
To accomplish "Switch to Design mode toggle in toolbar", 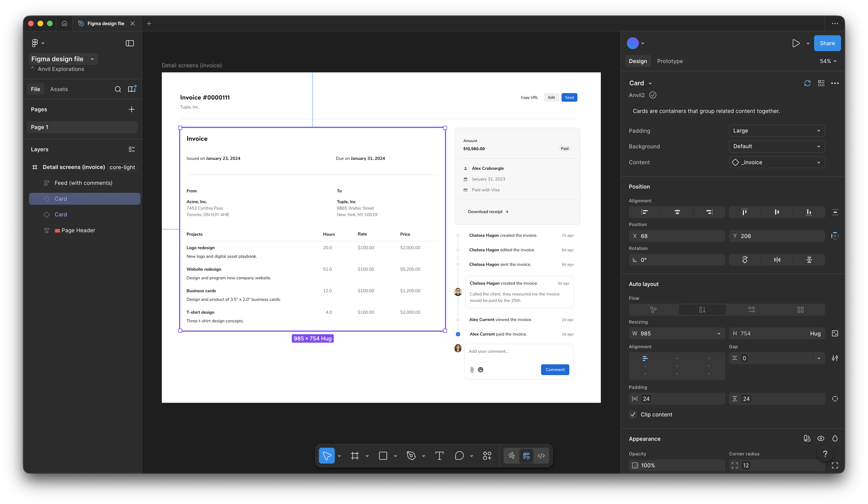I will pos(526,456).
